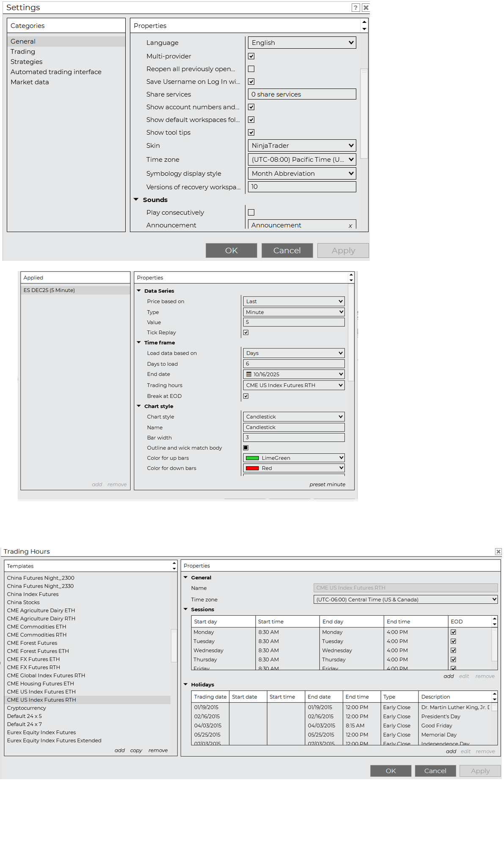Select the Trading category
Viewport: 504px width, 855px height.
click(23, 52)
